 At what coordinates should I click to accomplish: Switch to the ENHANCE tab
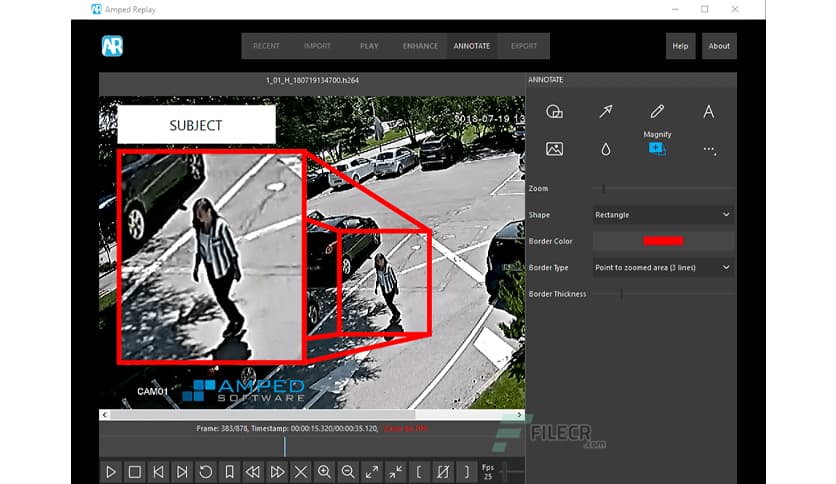click(x=420, y=46)
